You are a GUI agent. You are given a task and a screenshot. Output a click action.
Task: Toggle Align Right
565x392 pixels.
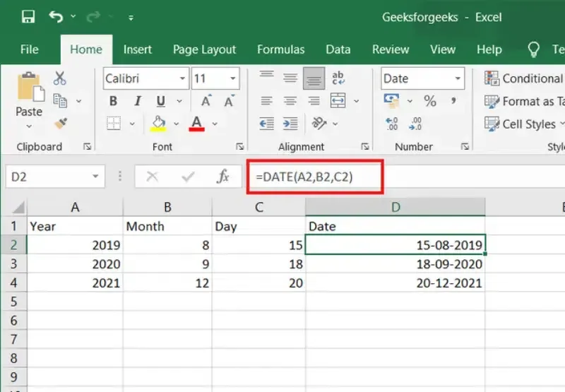314,101
